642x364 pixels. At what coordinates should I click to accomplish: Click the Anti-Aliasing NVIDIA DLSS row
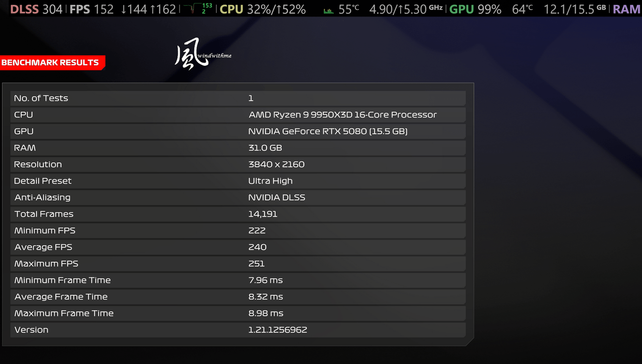coord(238,198)
